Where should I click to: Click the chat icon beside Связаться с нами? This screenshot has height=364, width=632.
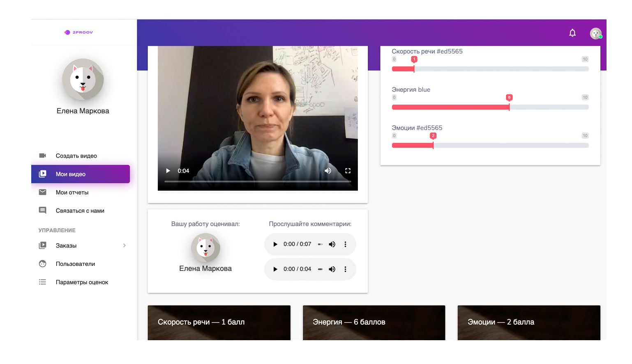(43, 210)
